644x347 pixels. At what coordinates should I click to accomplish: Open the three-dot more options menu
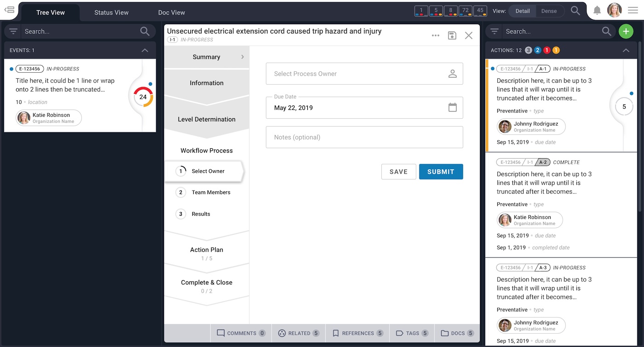coord(435,35)
